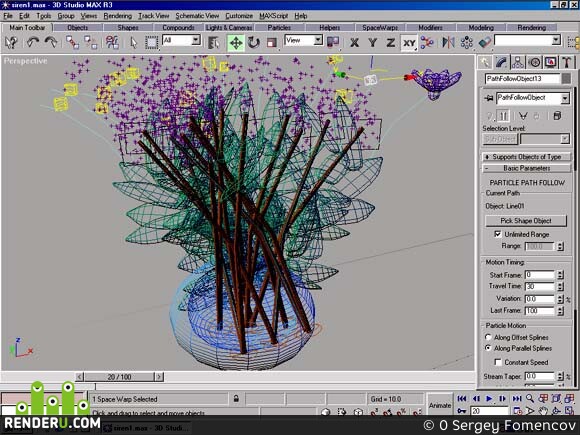
Task: Restrict the transform to the X axis
Action: 354,43
